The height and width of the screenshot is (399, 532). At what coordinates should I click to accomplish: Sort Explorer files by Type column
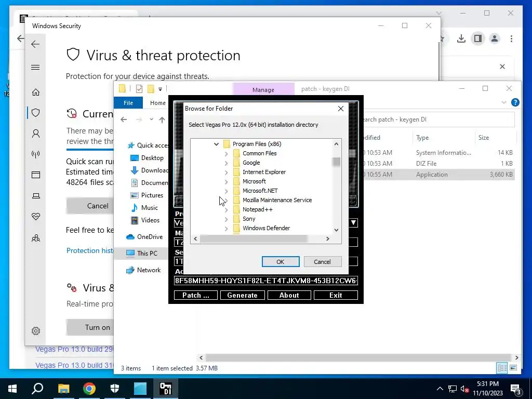422,137
